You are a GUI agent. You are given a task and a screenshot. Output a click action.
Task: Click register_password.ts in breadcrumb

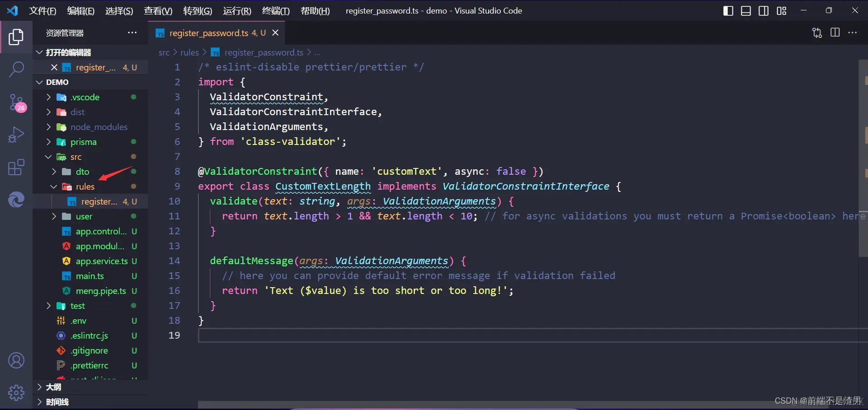pyautogui.click(x=264, y=52)
